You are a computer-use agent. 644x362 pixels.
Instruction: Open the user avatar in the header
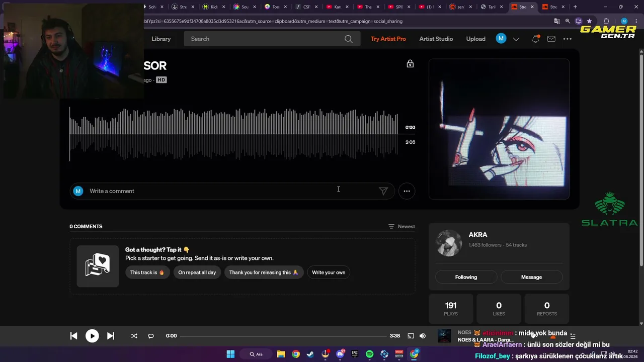coord(501,39)
